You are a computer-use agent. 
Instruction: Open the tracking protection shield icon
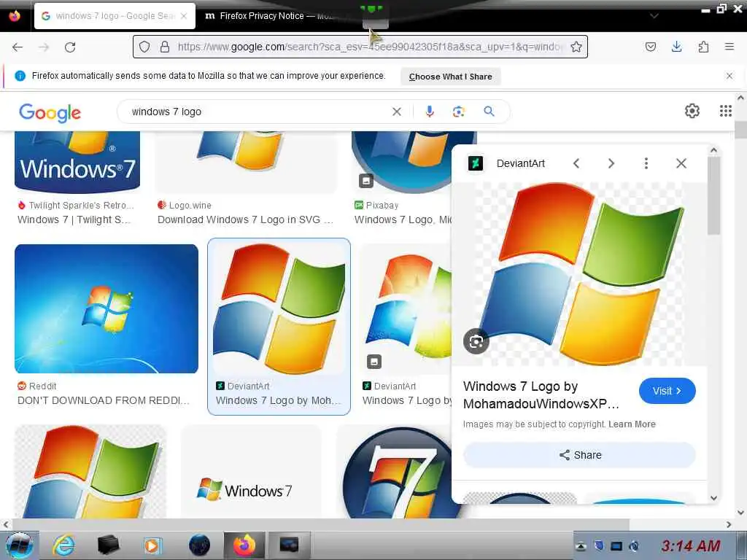144,47
